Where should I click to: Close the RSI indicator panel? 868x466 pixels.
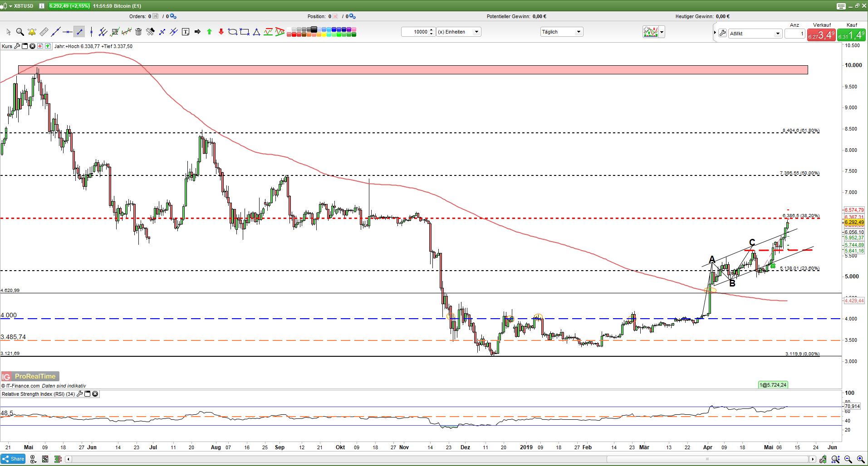[95, 394]
